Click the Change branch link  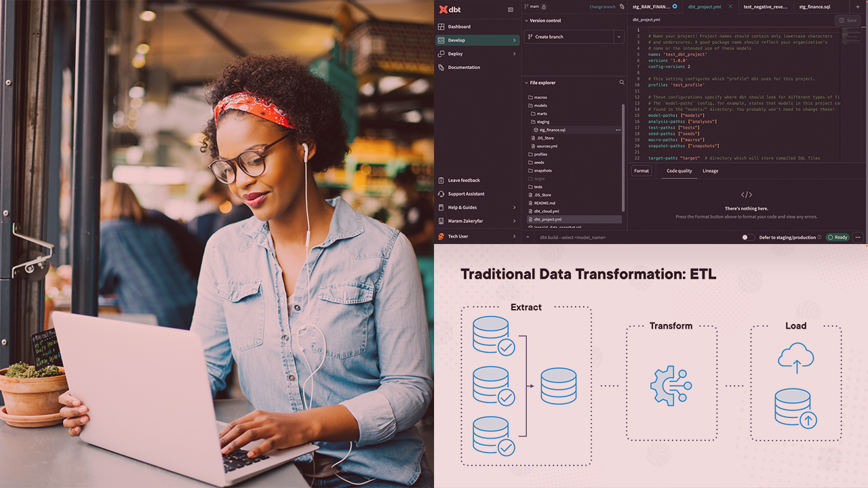tap(602, 7)
